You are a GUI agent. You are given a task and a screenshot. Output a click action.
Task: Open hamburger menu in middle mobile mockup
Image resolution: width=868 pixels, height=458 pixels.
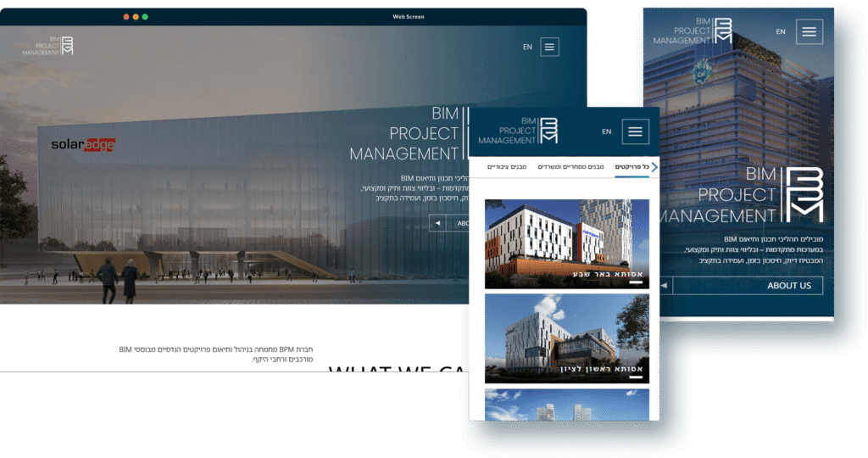(635, 131)
